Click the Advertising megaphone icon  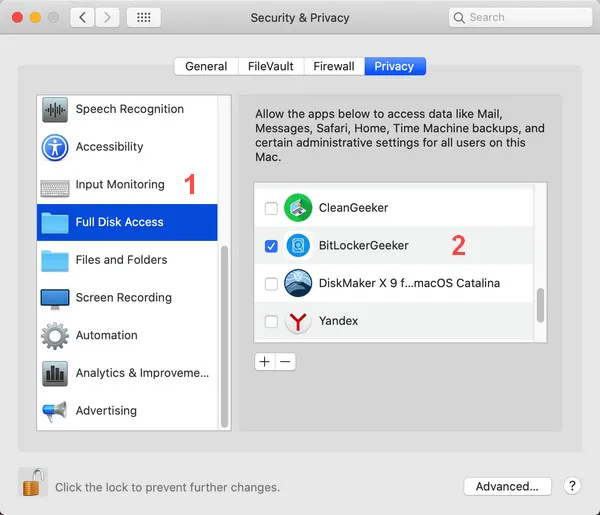pyautogui.click(x=55, y=411)
